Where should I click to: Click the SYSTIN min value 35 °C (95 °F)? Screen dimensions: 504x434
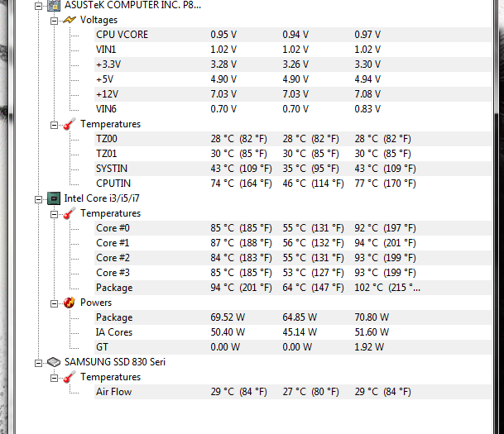(x=310, y=169)
